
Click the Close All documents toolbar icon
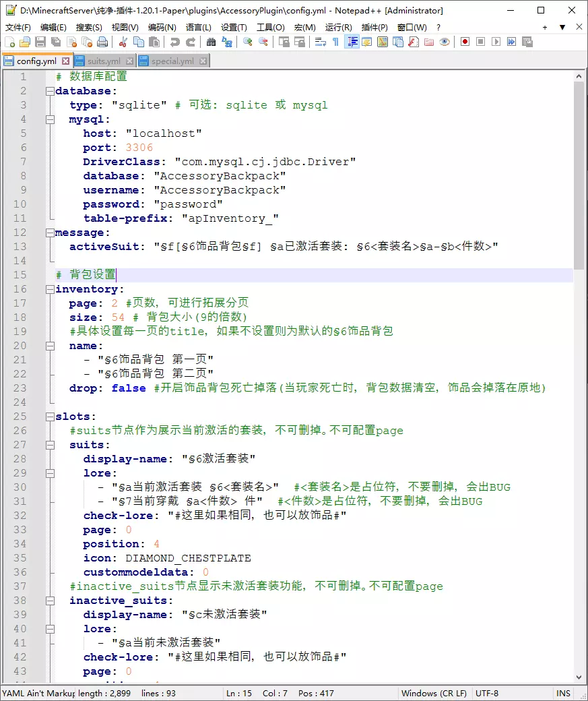(87, 42)
